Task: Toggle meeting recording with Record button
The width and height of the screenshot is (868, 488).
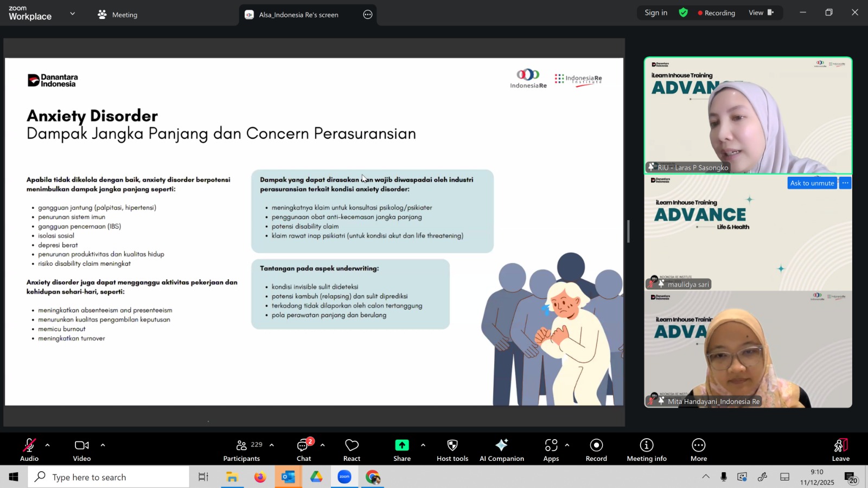Action: pos(596,450)
